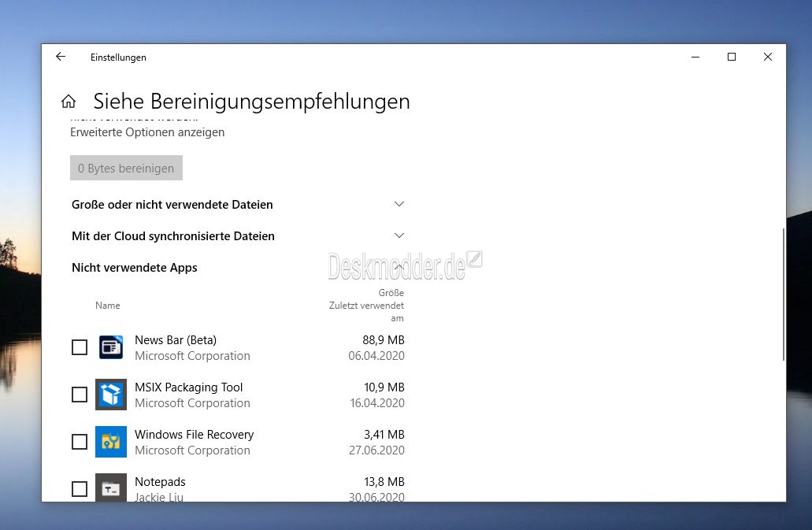Viewport: 812px width, 530px height.
Task: Click the Große oder nicht verwendete Dateien heading
Action: [172, 205]
